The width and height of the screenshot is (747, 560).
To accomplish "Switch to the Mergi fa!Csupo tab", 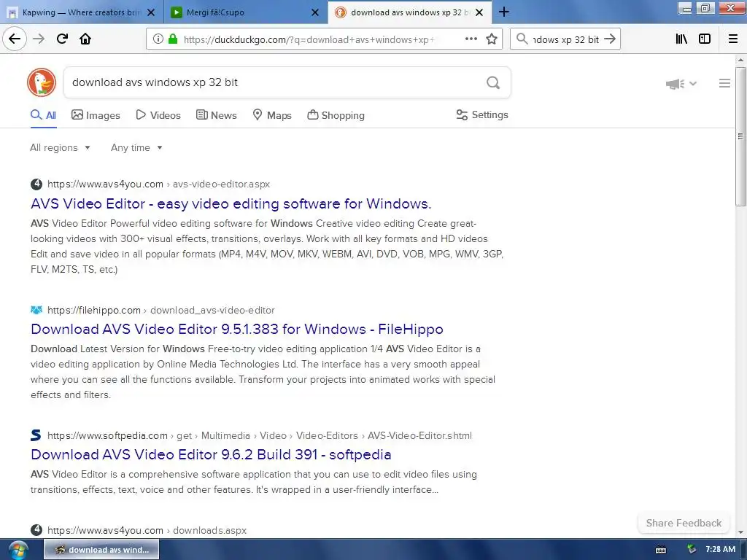I will pyautogui.click(x=246, y=12).
